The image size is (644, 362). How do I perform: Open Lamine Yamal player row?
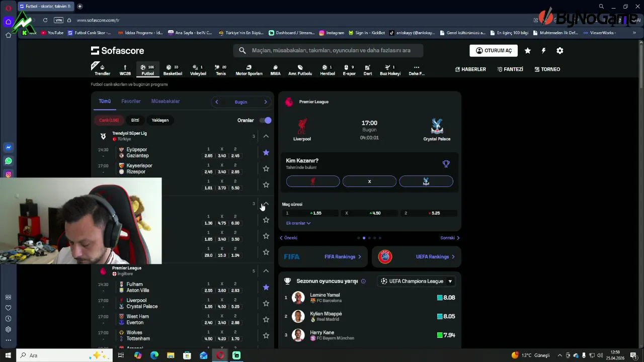click(x=370, y=298)
